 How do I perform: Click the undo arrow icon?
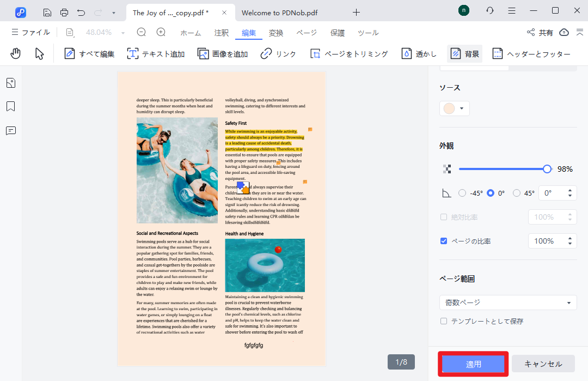(81, 12)
